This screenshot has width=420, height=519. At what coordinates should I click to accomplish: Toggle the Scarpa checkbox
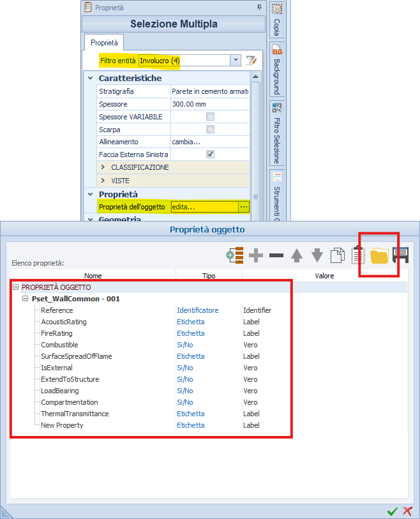(210, 130)
